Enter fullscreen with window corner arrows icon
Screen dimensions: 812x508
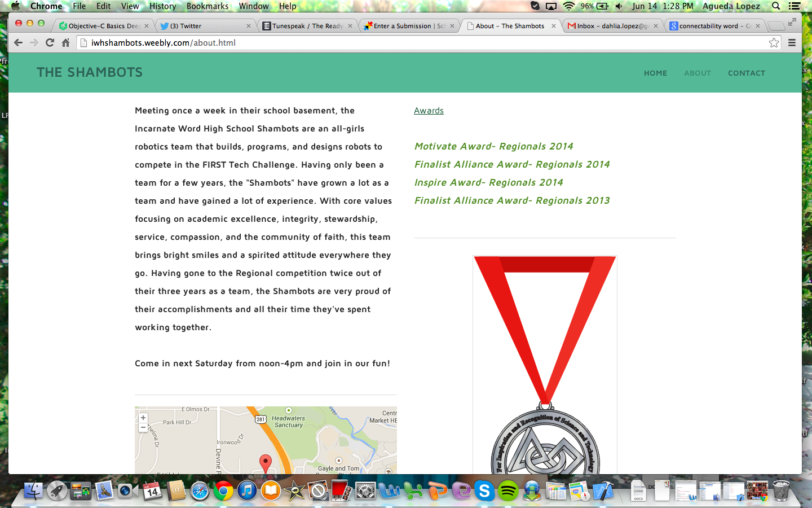792,22
